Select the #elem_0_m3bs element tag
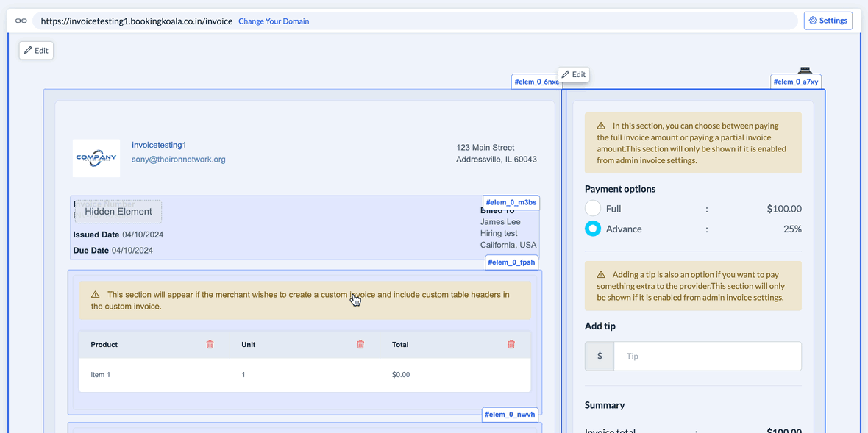Screen dimensions: 868x433 pos(511,202)
